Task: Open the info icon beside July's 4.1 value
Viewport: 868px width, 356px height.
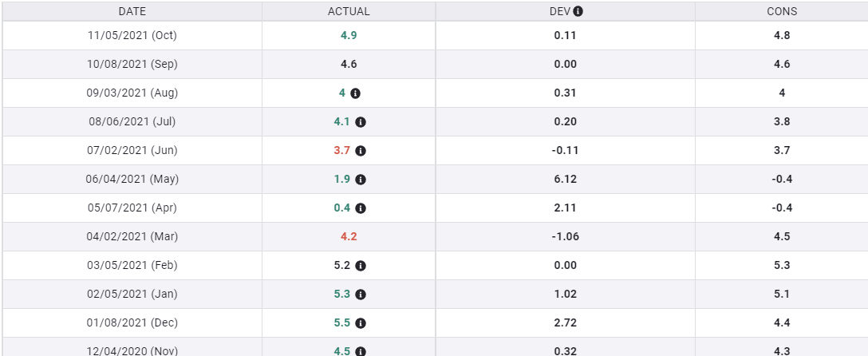Action: click(x=361, y=122)
